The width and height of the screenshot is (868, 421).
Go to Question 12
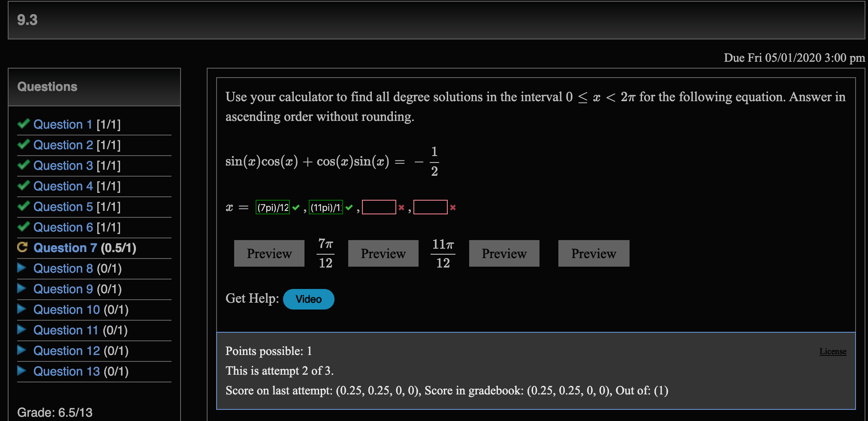point(66,351)
